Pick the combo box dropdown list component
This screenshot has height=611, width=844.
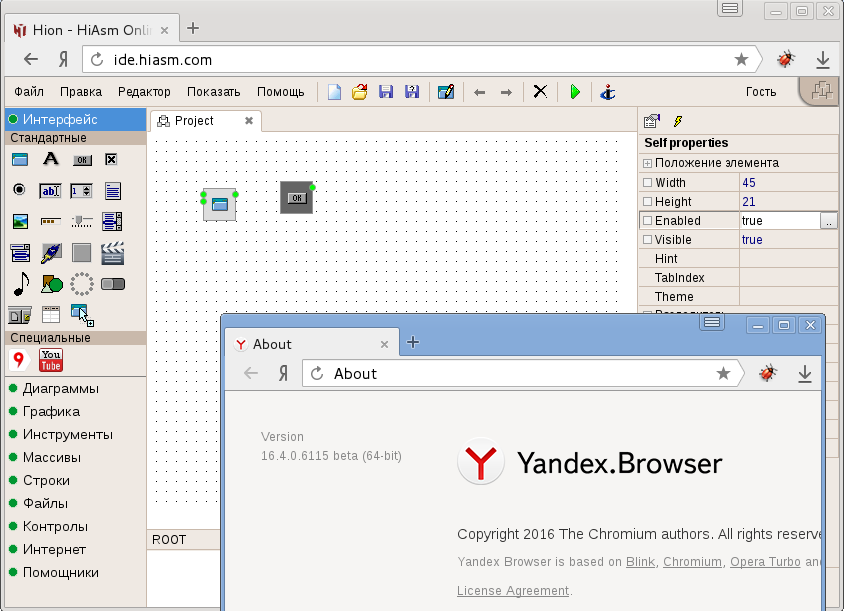pos(20,252)
